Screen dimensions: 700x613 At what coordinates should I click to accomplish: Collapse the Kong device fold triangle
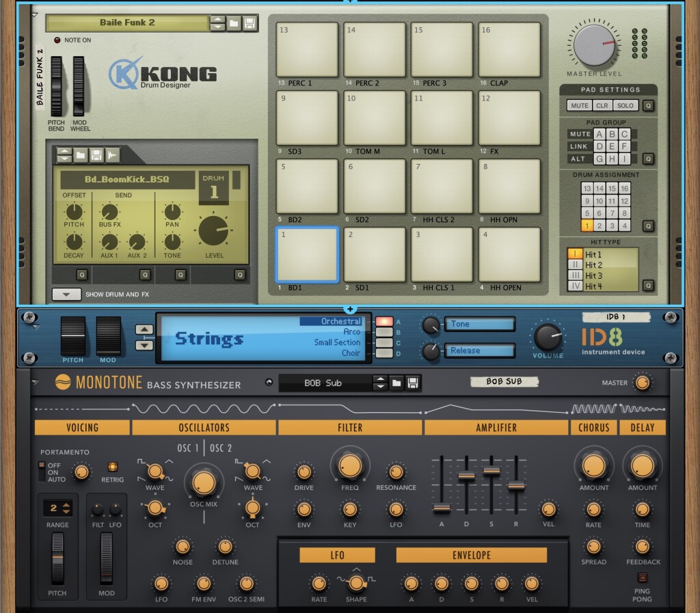[x=35, y=15]
